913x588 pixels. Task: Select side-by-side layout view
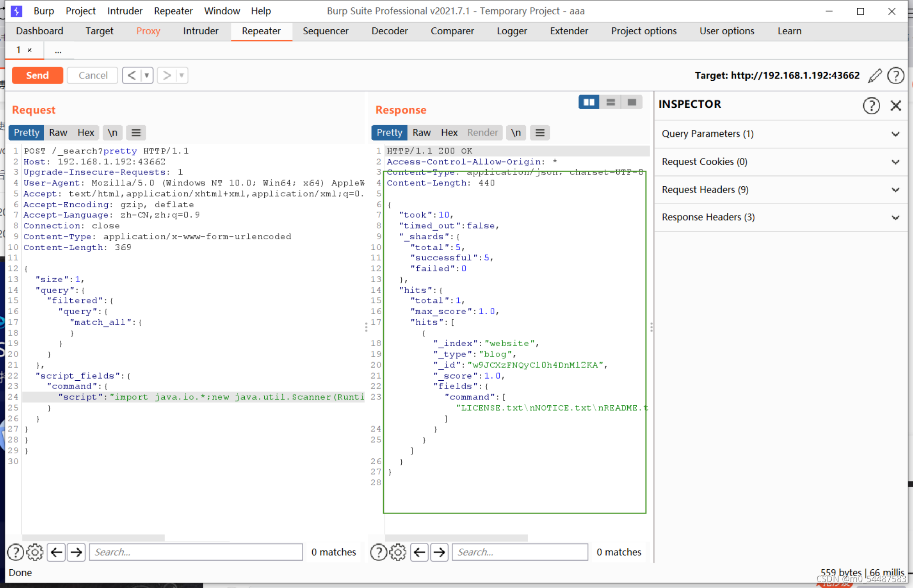tap(589, 102)
